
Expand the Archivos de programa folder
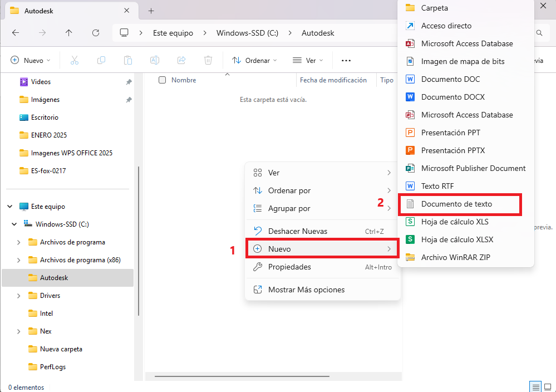[19, 242]
